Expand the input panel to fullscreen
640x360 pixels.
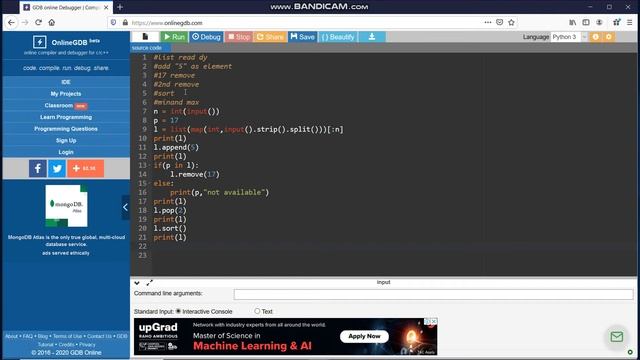(x=149, y=282)
